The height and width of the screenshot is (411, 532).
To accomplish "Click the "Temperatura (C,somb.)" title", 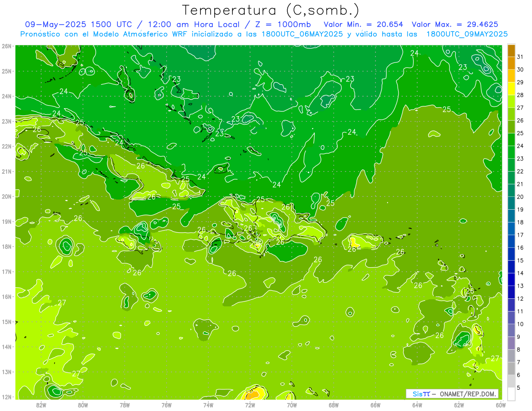I will point(271,11).
